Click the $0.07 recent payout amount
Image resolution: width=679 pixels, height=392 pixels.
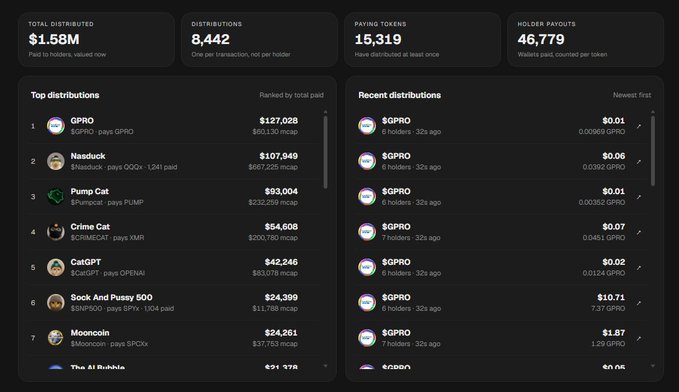click(x=614, y=227)
